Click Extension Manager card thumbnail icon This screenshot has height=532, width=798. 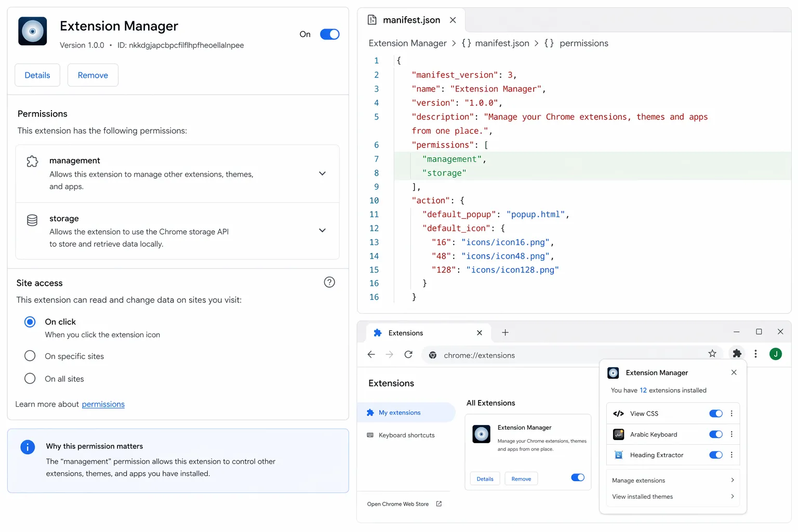coord(481,434)
